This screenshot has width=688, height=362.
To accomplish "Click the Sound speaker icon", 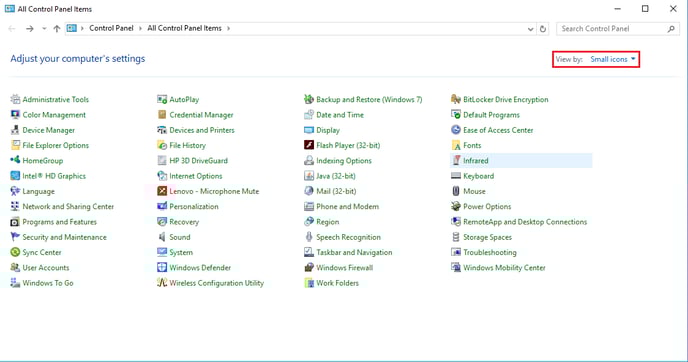I will [x=162, y=237].
